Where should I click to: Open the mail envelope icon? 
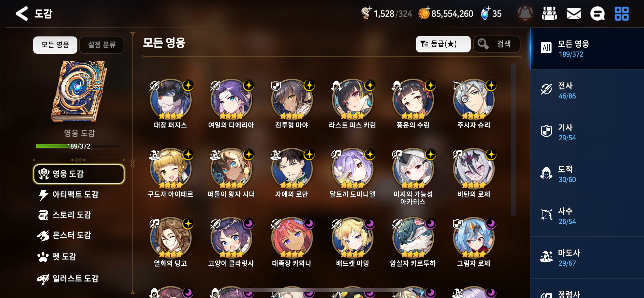tap(574, 13)
